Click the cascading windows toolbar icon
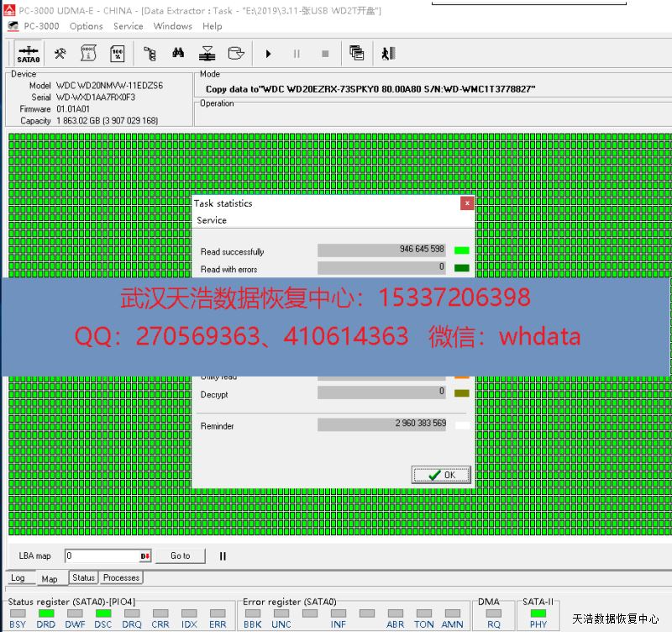 coord(357,54)
